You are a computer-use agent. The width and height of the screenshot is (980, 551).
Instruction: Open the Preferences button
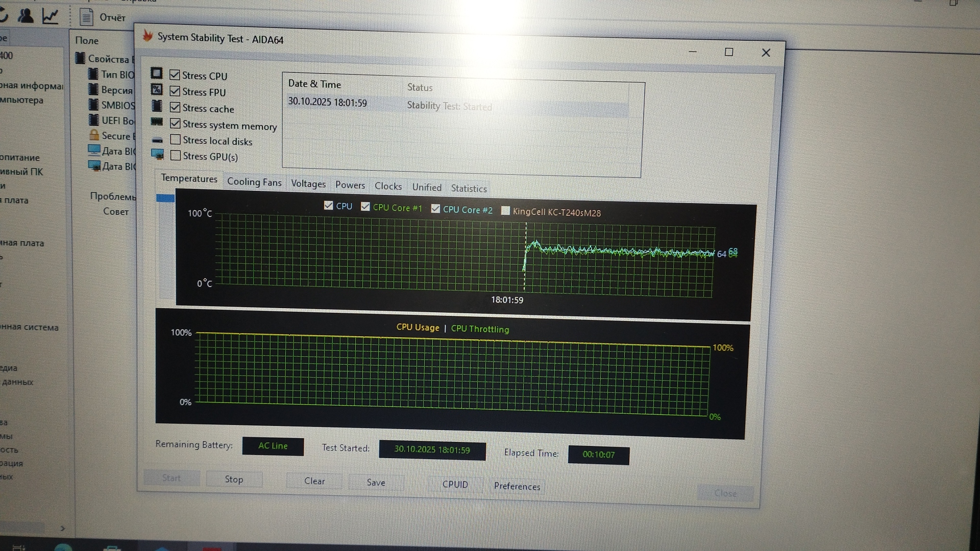point(517,486)
